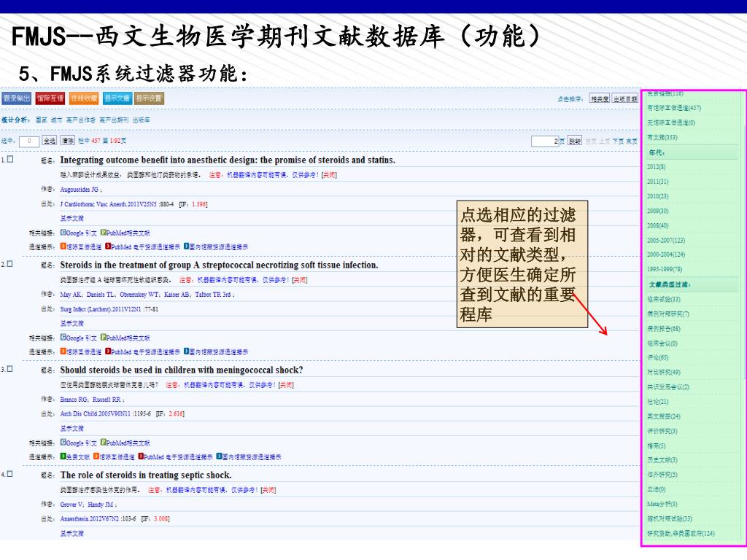747x560 pixels.
Task: Filter by 有馆际互借通道(457)
Action: (674, 108)
